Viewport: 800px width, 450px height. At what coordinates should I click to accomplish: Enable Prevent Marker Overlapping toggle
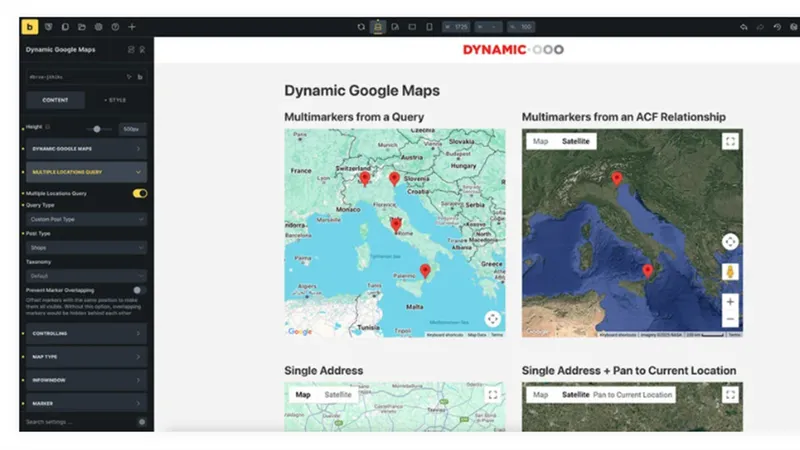pyautogui.click(x=139, y=290)
